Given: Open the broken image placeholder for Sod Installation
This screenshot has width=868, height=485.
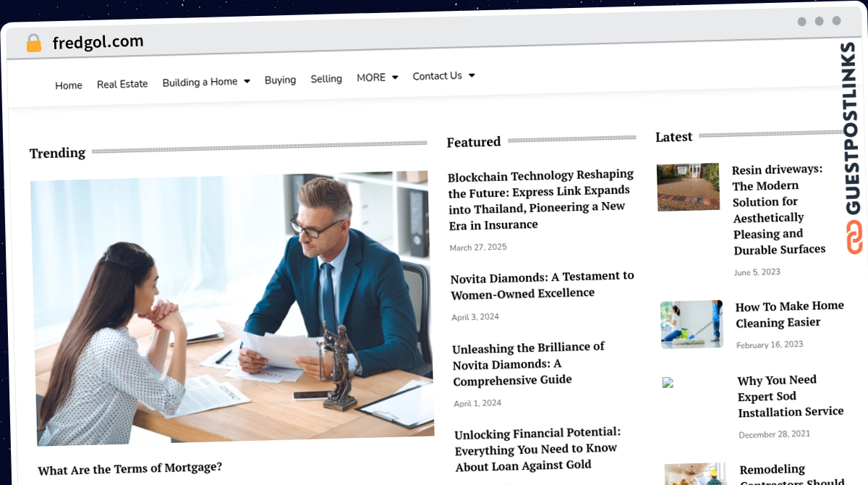Looking at the screenshot, I should point(668,382).
